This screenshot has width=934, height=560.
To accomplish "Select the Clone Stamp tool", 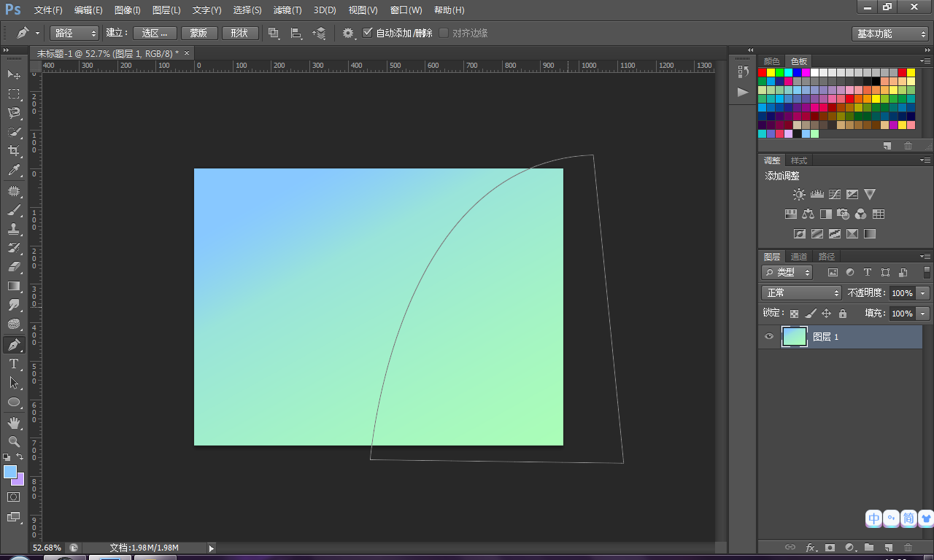I will [14, 229].
